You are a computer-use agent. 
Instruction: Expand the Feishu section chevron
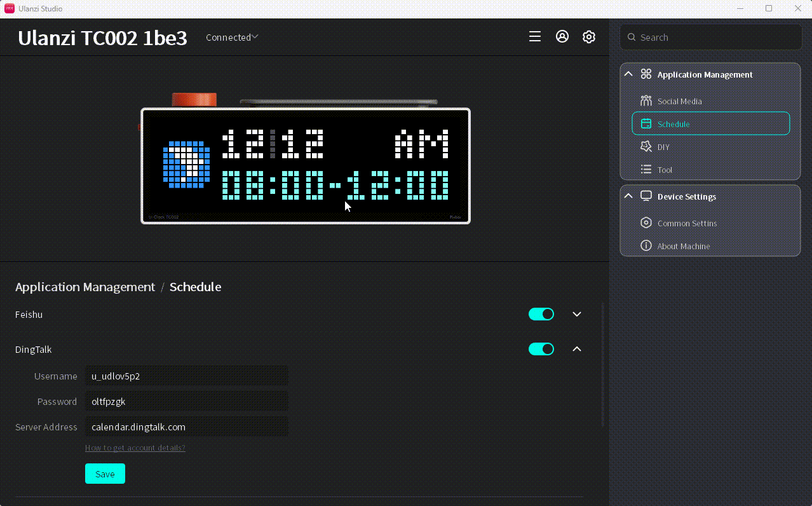577,314
